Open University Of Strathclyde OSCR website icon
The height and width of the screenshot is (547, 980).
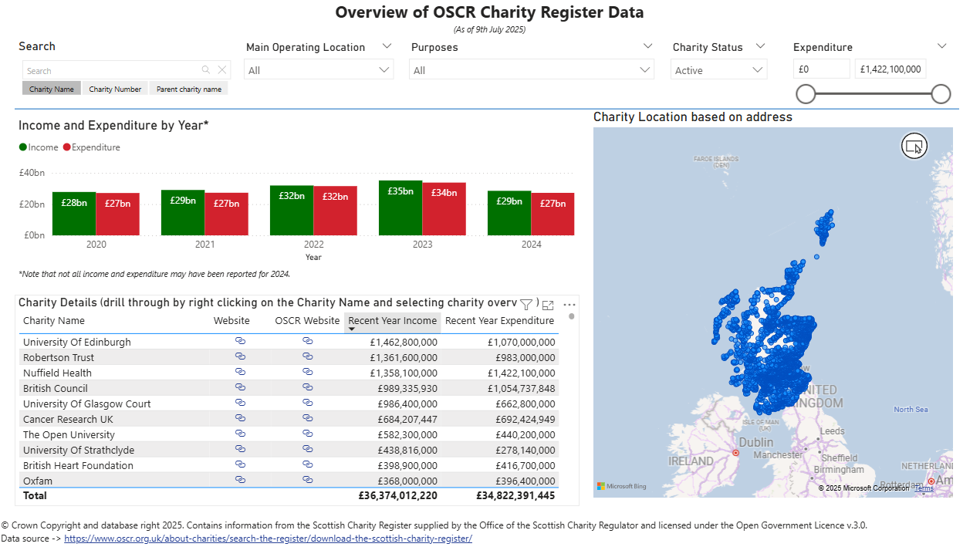tap(307, 448)
